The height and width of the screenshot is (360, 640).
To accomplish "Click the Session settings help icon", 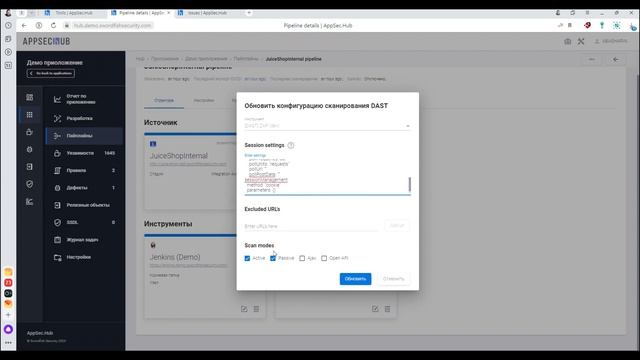I will 291,145.
